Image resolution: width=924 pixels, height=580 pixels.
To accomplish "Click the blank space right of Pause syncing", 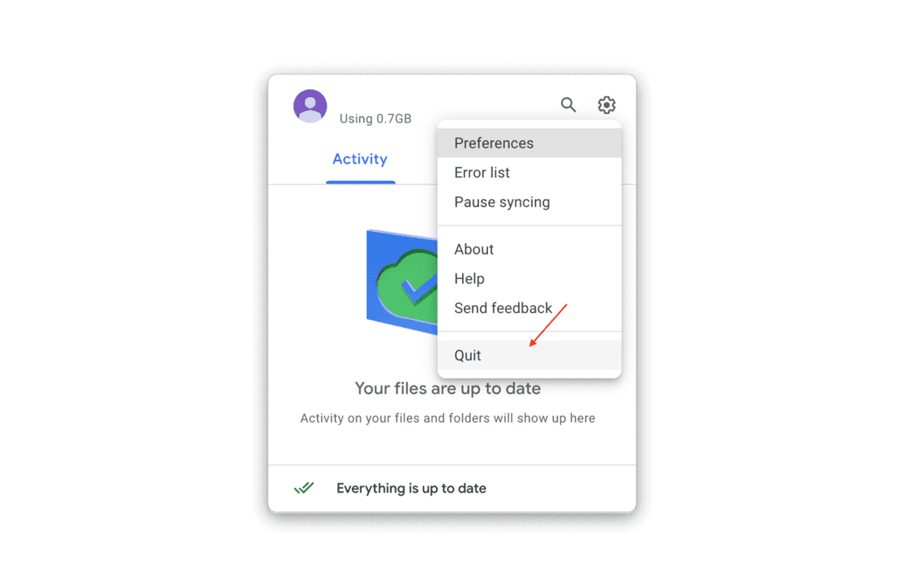I will point(585,202).
